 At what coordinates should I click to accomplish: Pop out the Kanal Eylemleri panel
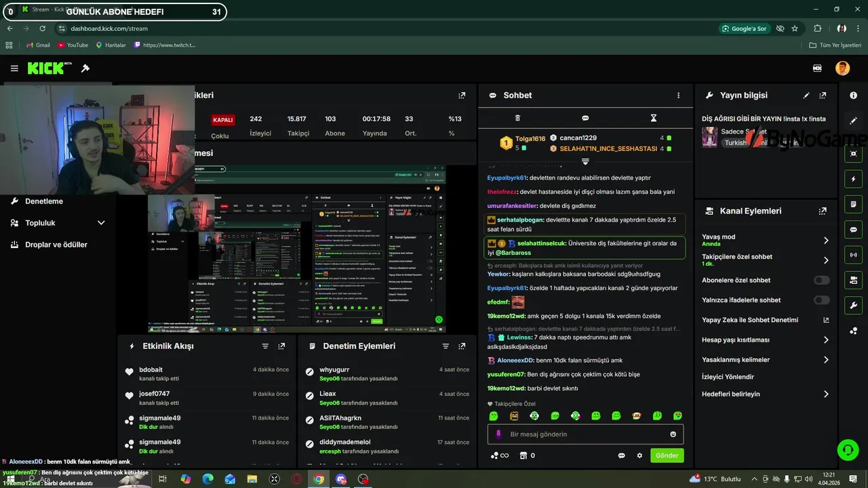tap(823, 211)
